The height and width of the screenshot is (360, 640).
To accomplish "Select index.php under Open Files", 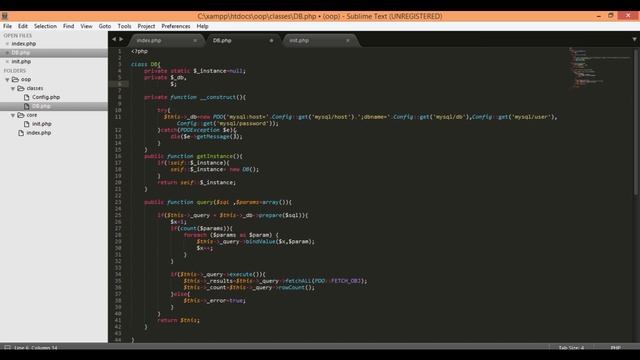I will (24, 44).
